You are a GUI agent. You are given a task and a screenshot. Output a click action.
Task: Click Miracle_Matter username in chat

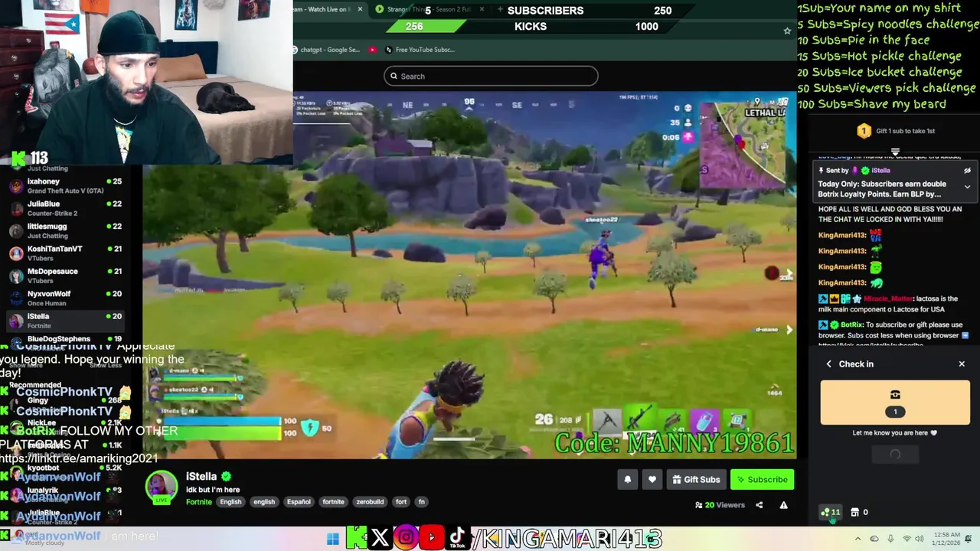coord(889,298)
